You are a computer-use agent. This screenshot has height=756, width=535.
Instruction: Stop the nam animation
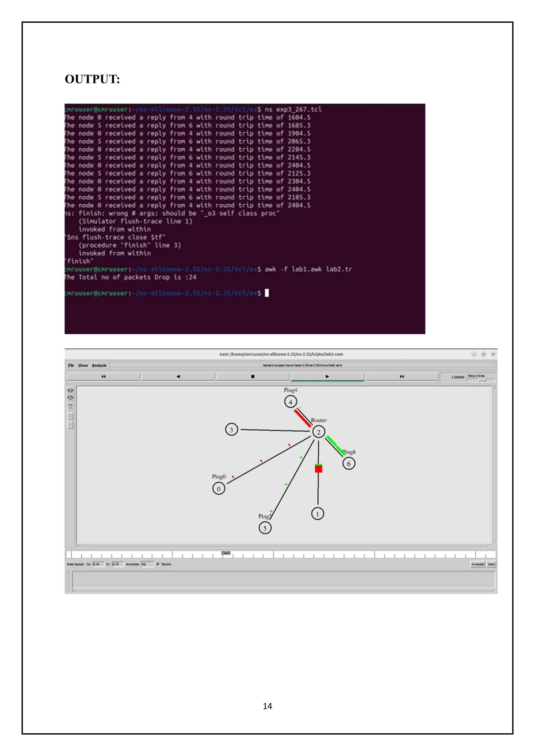[x=253, y=376]
